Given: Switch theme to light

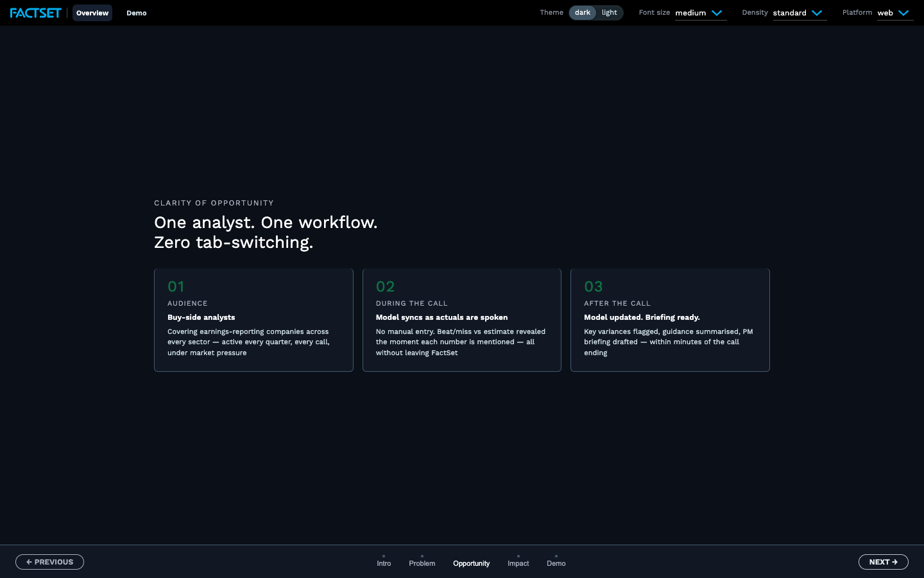Looking at the screenshot, I should tap(610, 13).
